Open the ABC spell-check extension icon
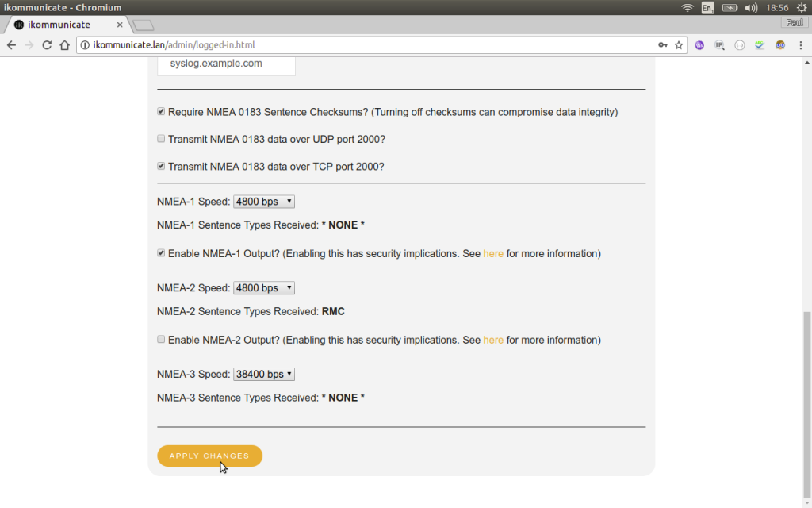Image resolution: width=812 pixels, height=508 pixels. tap(760, 45)
